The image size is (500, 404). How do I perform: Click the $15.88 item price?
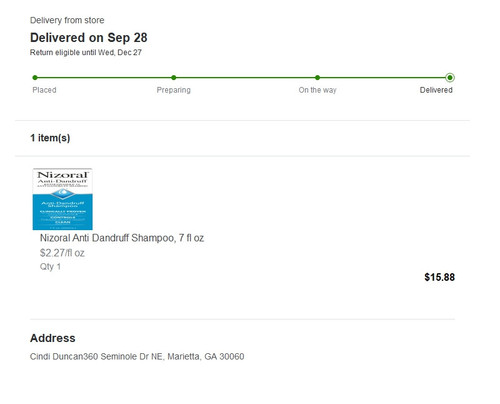point(439,277)
